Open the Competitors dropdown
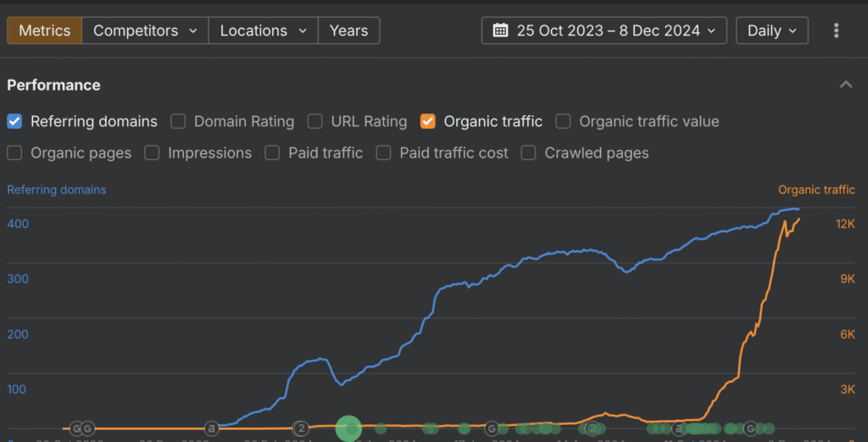The width and height of the screenshot is (868, 442). click(x=145, y=30)
